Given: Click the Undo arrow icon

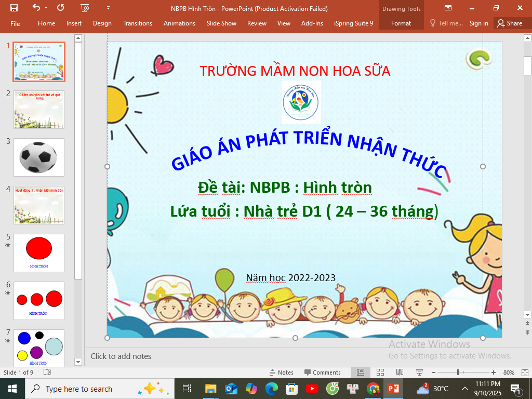Looking at the screenshot, I should click(36, 8).
